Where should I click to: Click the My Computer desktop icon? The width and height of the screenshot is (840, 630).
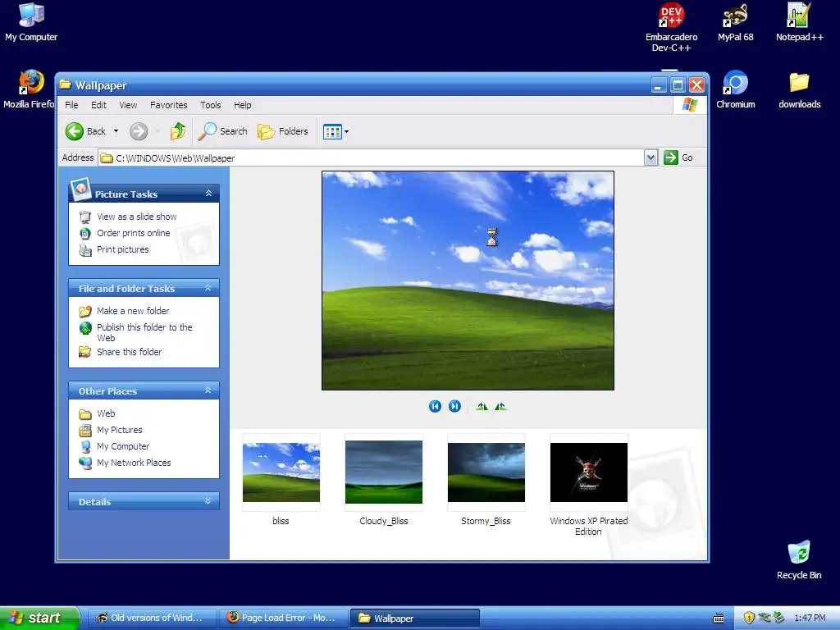31,22
